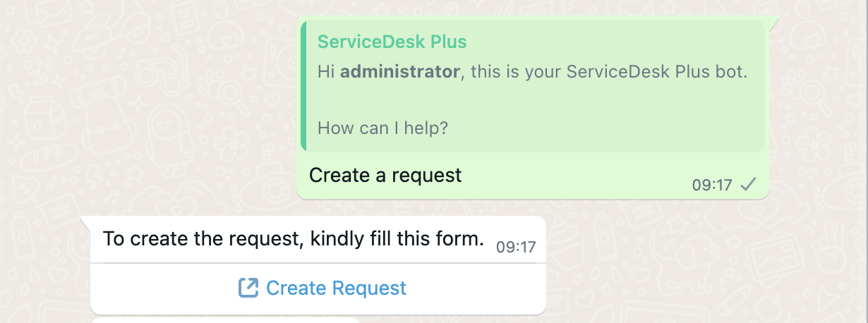The width and height of the screenshot is (868, 323).
Task: Click the bold "administrator" word
Action: [x=400, y=72]
